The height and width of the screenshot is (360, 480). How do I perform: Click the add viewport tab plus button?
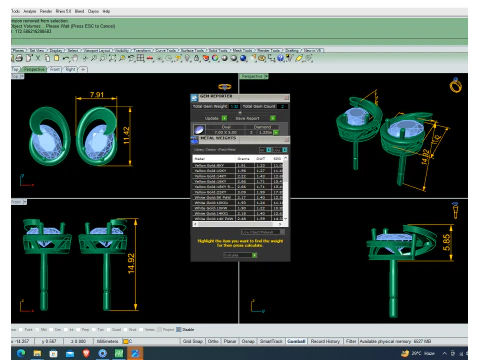coord(83,69)
